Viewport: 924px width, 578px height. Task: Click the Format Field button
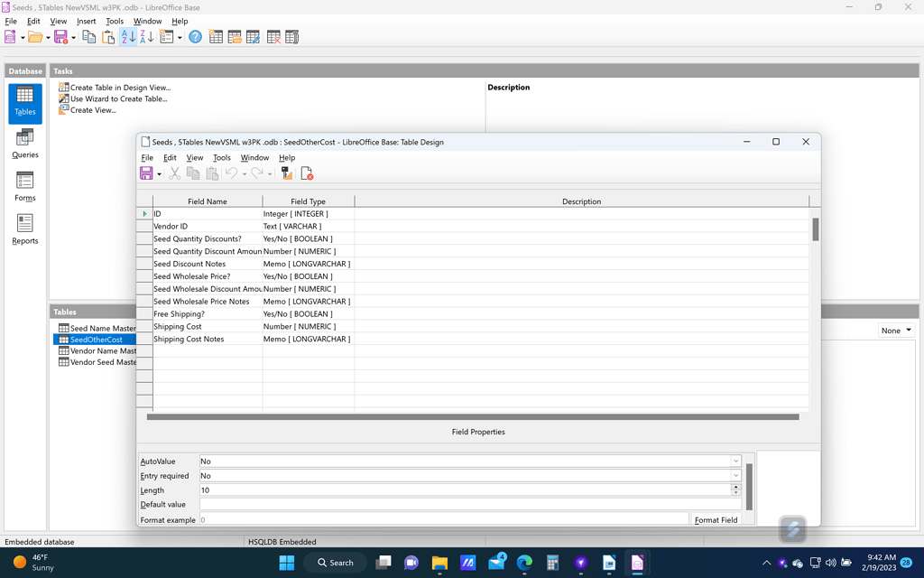click(x=718, y=519)
